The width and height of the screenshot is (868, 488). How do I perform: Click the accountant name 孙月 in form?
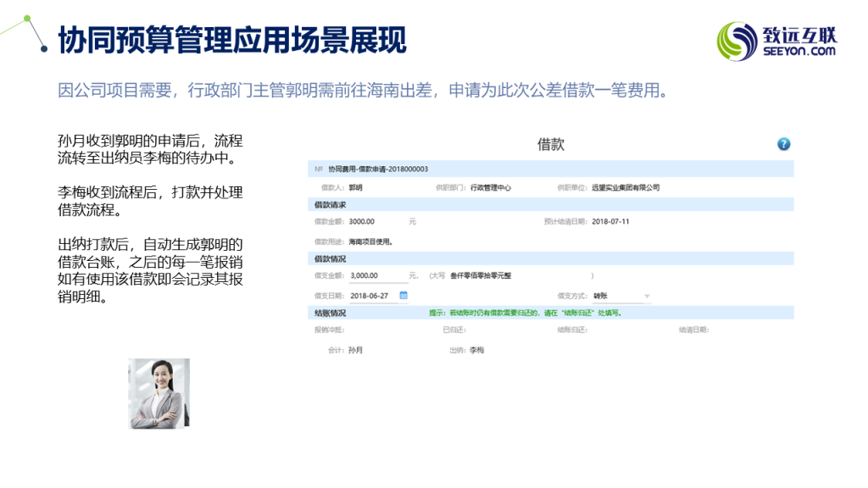coord(355,350)
